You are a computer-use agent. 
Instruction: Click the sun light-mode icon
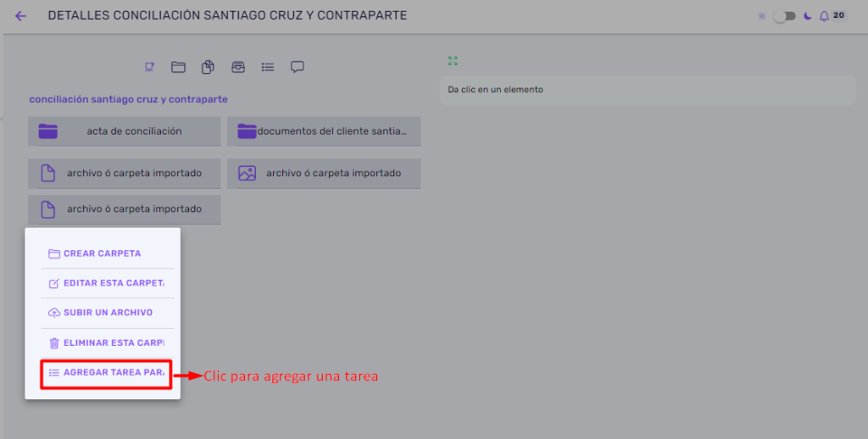tap(762, 16)
